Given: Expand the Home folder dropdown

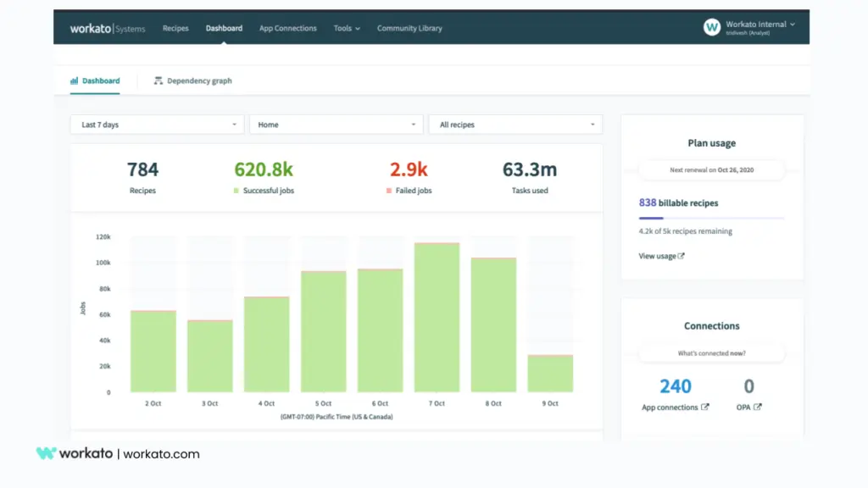Looking at the screenshot, I should click(336, 125).
